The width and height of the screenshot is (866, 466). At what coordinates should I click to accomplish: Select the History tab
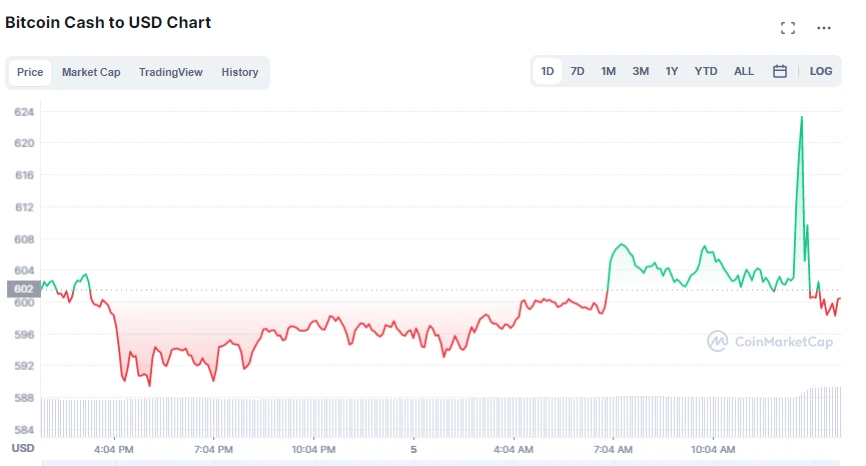240,72
